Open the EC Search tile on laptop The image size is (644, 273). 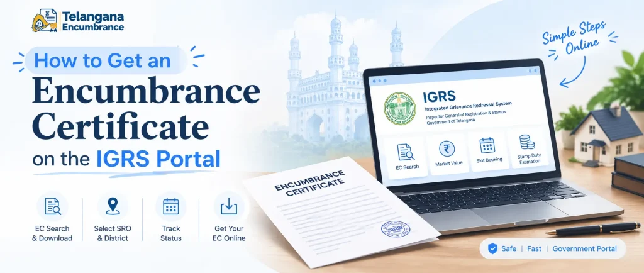coord(406,157)
